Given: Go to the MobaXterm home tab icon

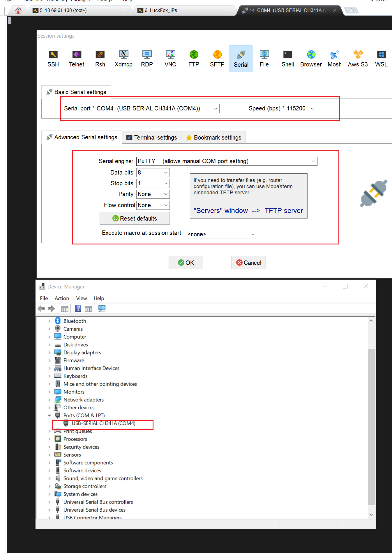Looking at the screenshot, I should pyautogui.click(x=18, y=10).
